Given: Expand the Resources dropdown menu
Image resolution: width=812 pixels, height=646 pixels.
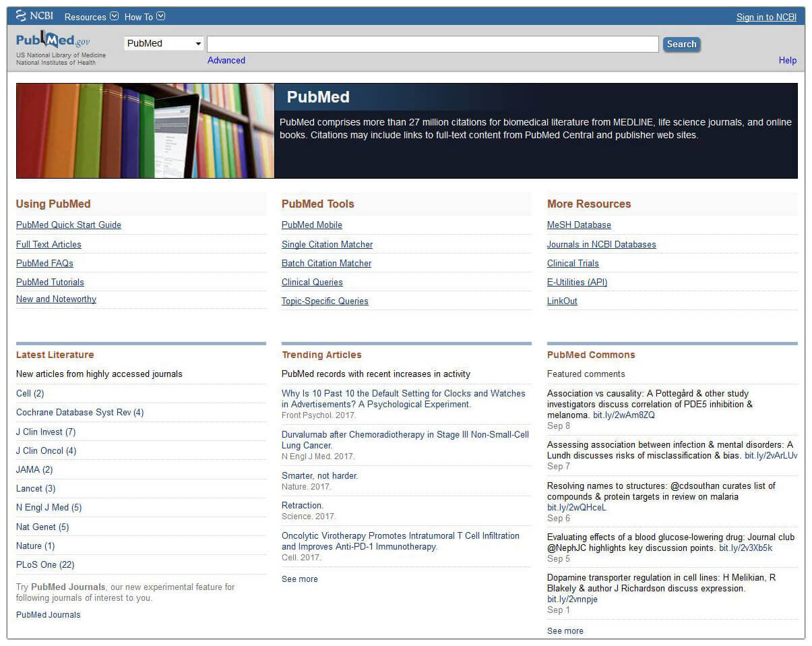Looking at the screenshot, I should tap(92, 17).
